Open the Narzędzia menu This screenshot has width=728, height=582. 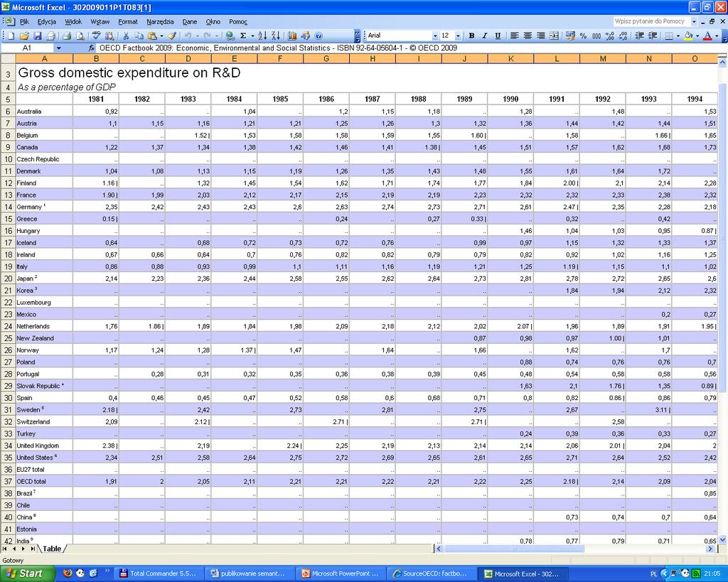160,21
